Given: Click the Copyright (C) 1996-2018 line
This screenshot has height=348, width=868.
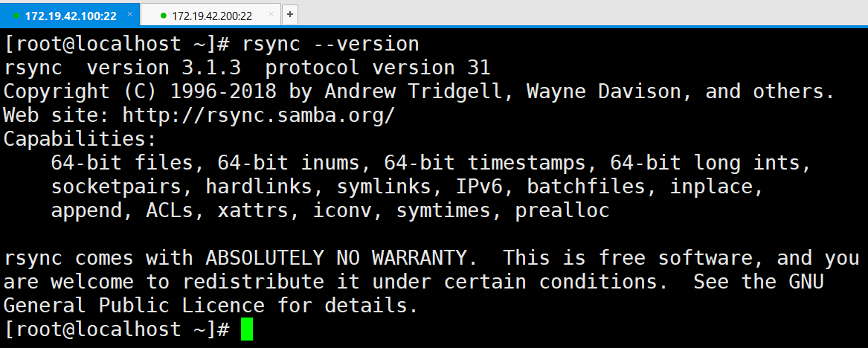Looking at the screenshot, I should pyautogui.click(x=418, y=91).
